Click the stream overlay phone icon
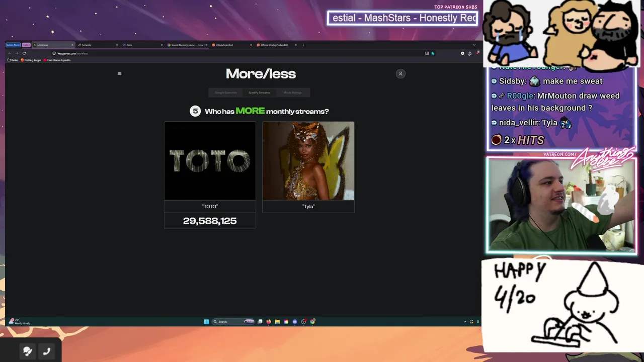Viewport: 644px width, 362px height. (47, 351)
